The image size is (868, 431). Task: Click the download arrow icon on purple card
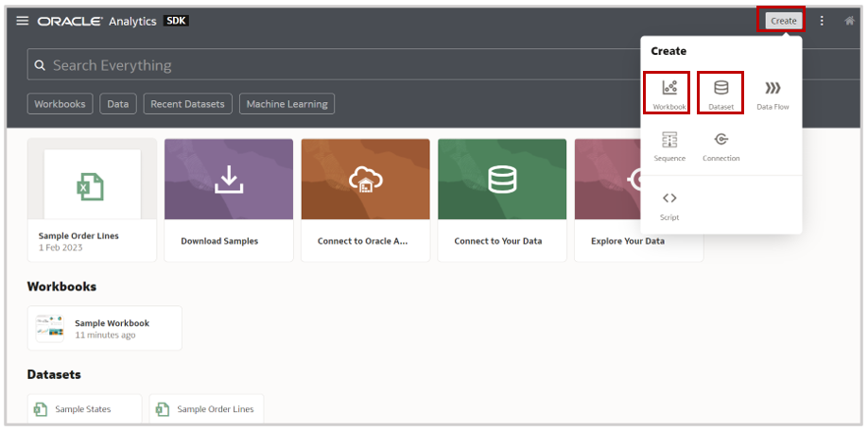pos(229,180)
